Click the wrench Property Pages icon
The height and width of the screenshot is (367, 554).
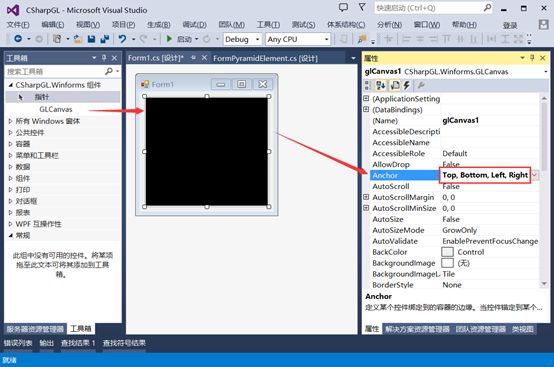[x=421, y=85]
